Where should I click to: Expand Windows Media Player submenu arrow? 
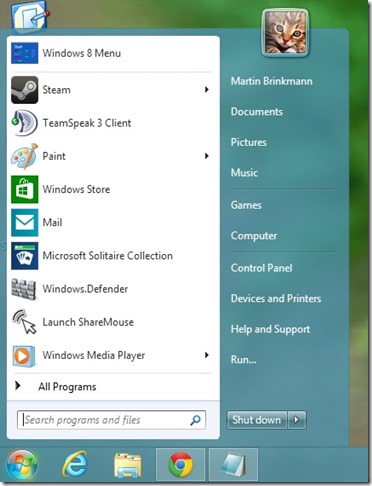(207, 355)
